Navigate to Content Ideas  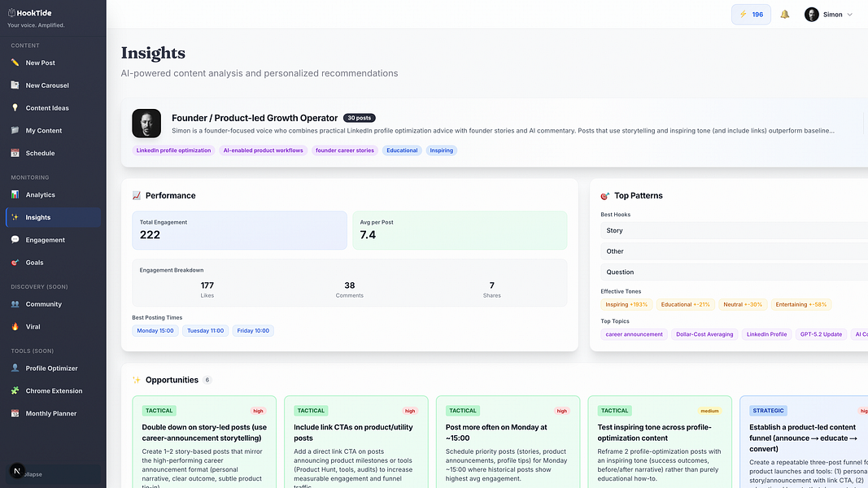tap(53, 108)
